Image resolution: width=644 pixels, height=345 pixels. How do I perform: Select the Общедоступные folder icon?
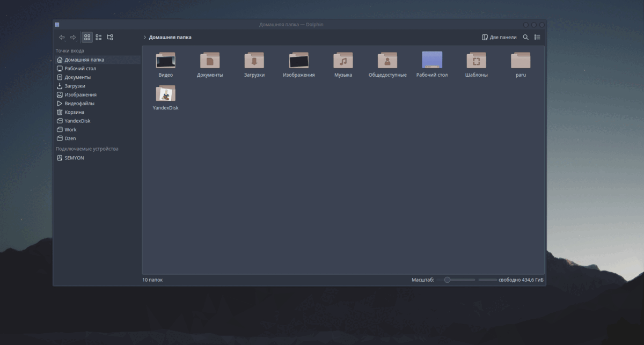pyautogui.click(x=387, y=61)
